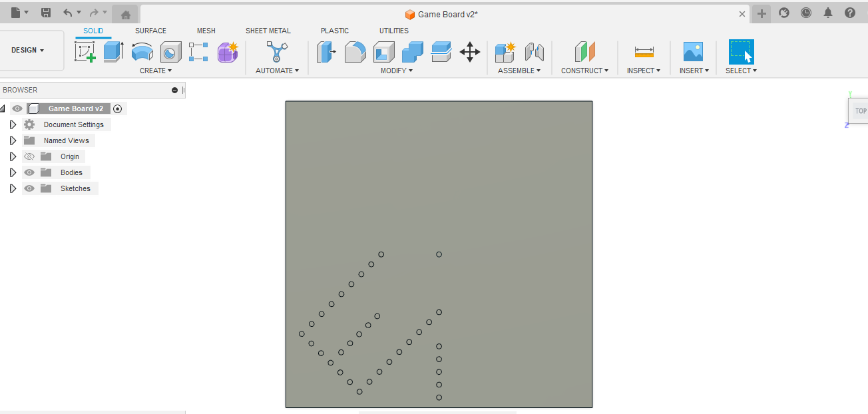Open a new design tab with plus
This screenshot has height=414, width=868.
pyautogui.click(x=762, y=13)
